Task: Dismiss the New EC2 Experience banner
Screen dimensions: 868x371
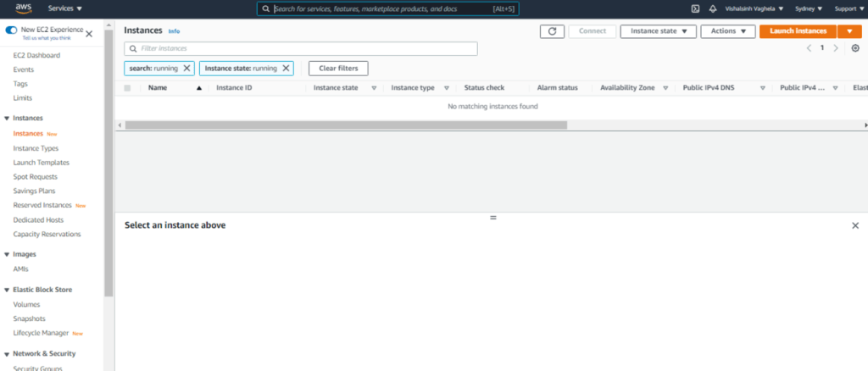Action: (89, 34)
